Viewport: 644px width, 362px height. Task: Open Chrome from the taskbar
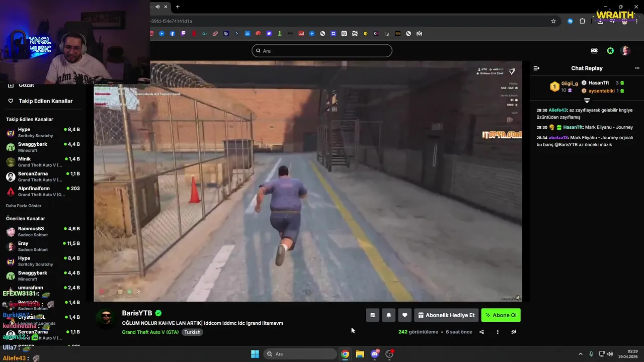(345, 354)
